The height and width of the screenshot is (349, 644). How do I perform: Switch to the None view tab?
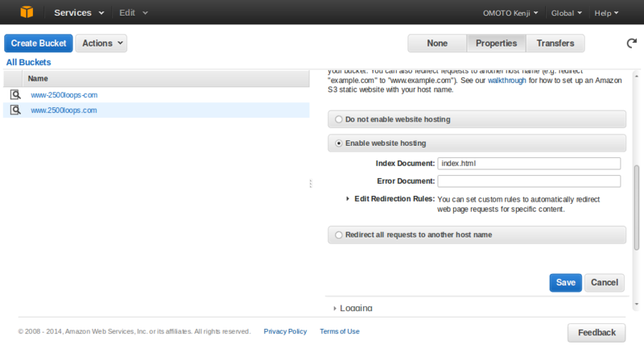(437, 44)
